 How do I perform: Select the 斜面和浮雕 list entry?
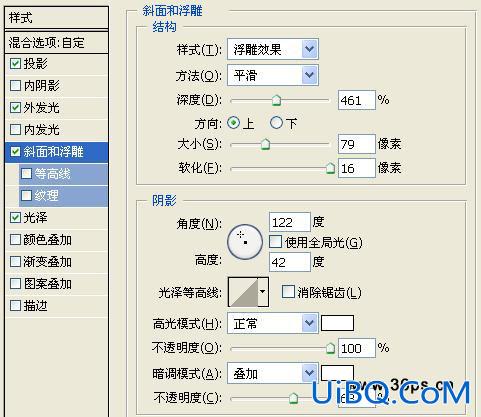56,152
